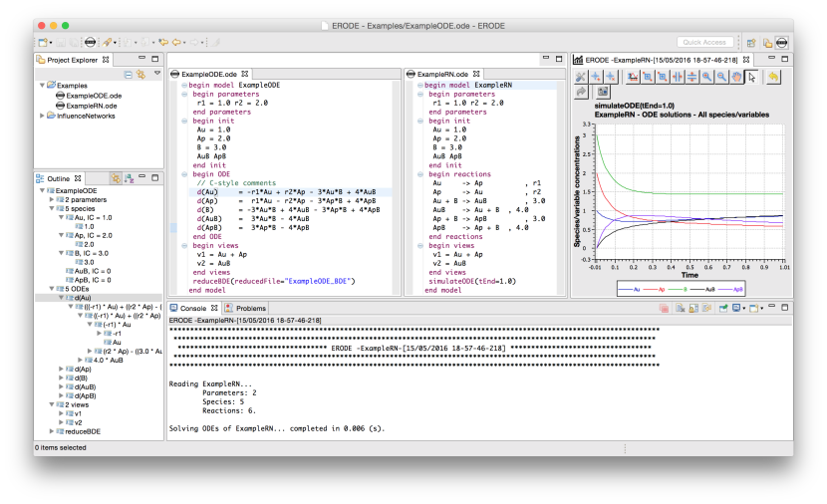Select the panning hand tool
827x504 pixels.
coord(736,77)
